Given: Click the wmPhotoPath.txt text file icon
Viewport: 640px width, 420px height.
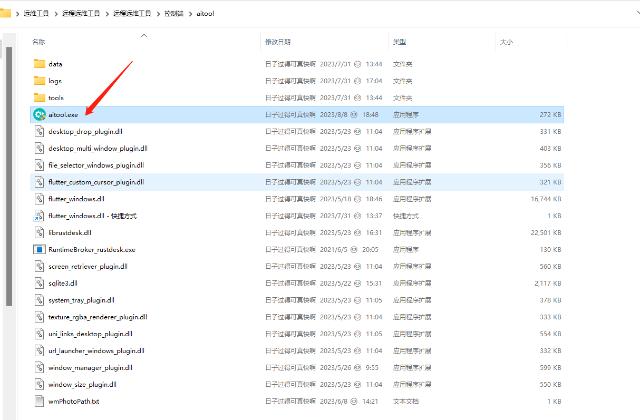Looking at the screenshot, I should 40,401.
